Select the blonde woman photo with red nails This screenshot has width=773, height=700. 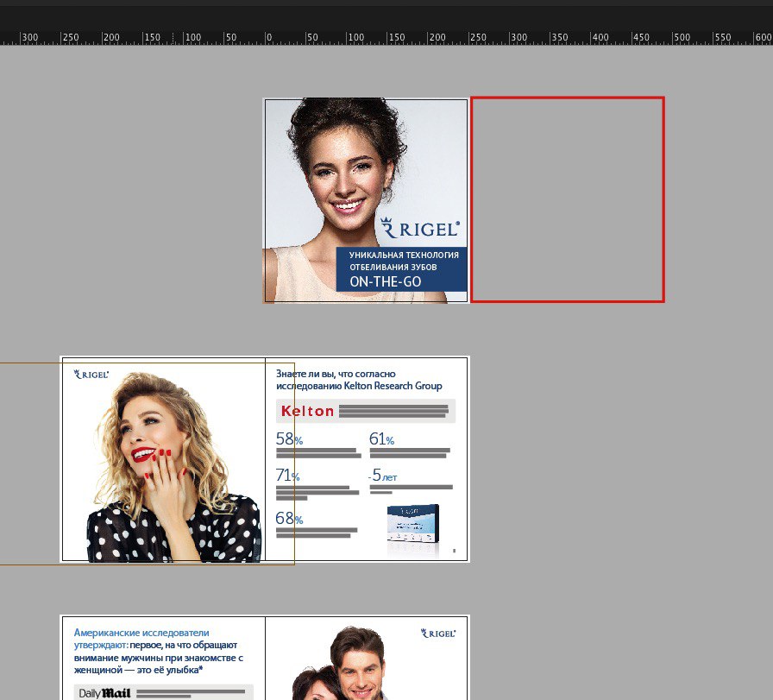pos(173,466)
